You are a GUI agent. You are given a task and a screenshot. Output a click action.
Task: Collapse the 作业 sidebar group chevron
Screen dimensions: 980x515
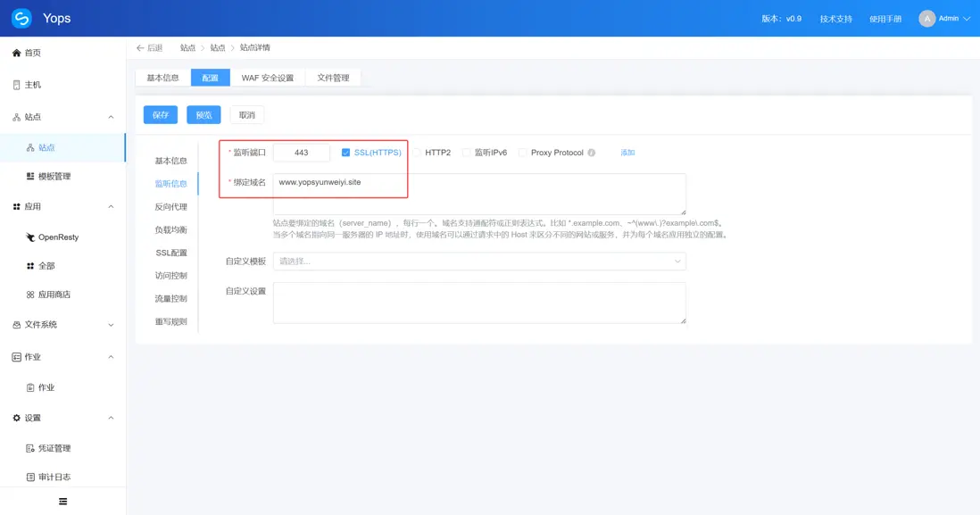[x=111, y=358]
